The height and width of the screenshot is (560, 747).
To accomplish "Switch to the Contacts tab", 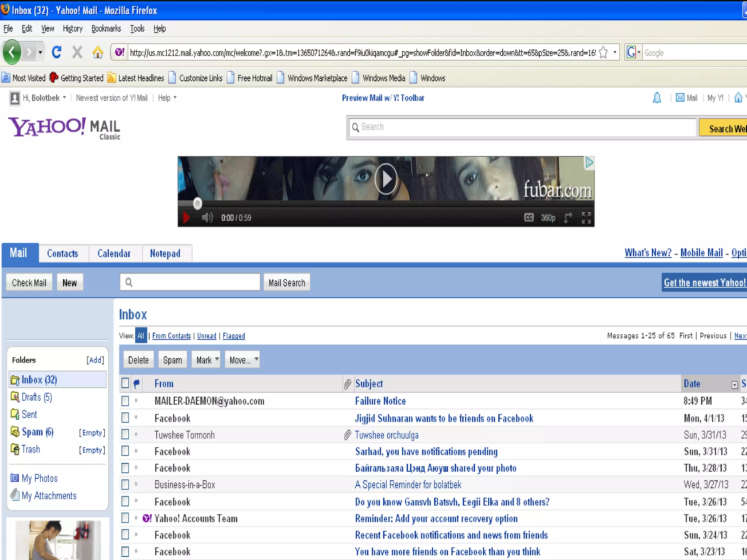I will (62, 253).
